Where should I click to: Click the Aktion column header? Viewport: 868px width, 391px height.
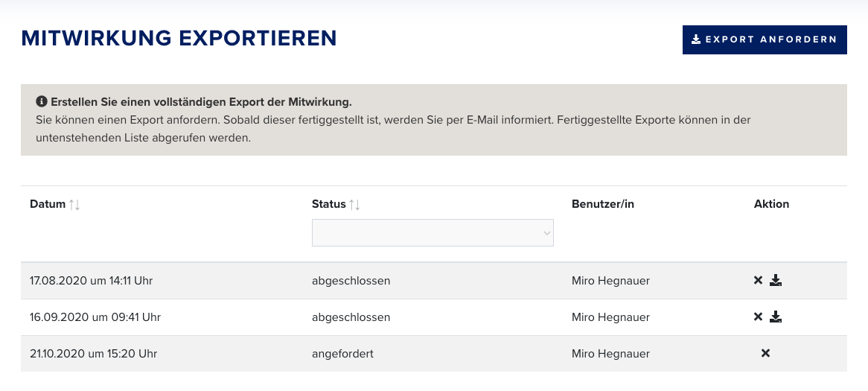[x=771, y=204]
